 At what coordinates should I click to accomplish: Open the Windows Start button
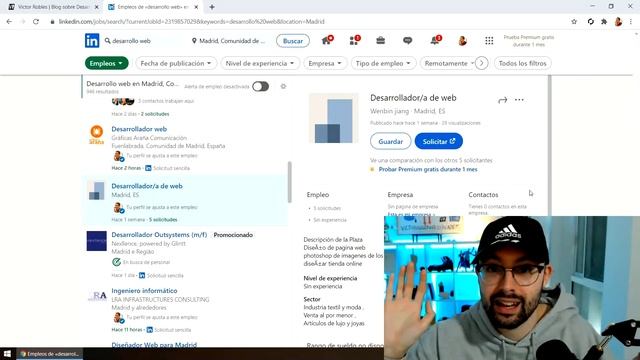7,354
